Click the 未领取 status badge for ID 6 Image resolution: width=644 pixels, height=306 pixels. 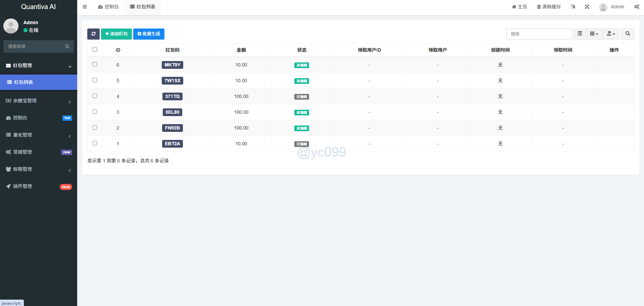301,65
